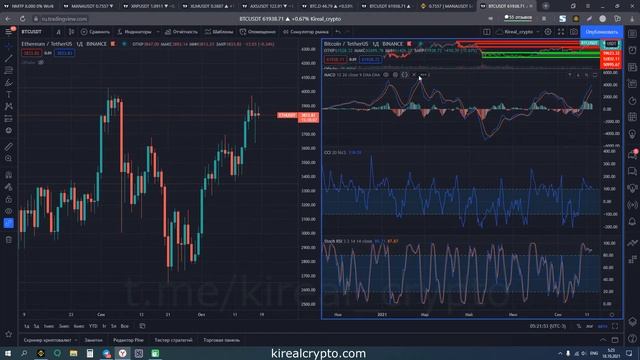Open favorites star at toolbar bottom
The height and width of the screenshot is (360, 640).
(9, 334)
